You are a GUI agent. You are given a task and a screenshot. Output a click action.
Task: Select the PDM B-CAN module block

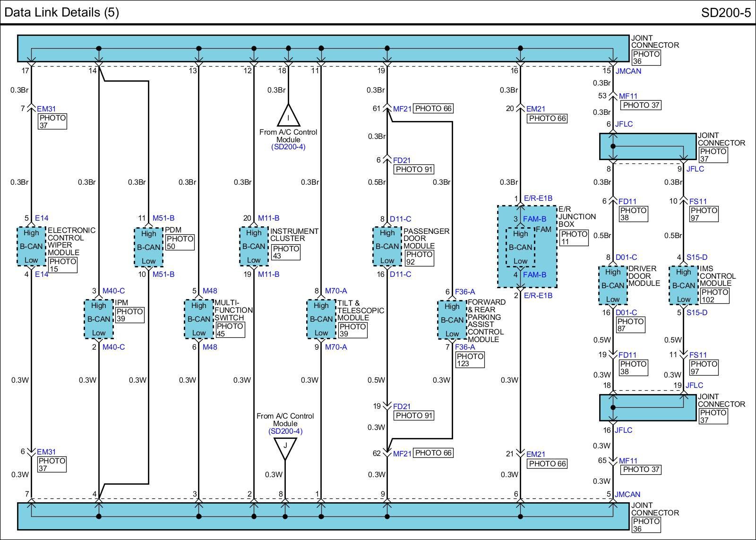[148, 247]
